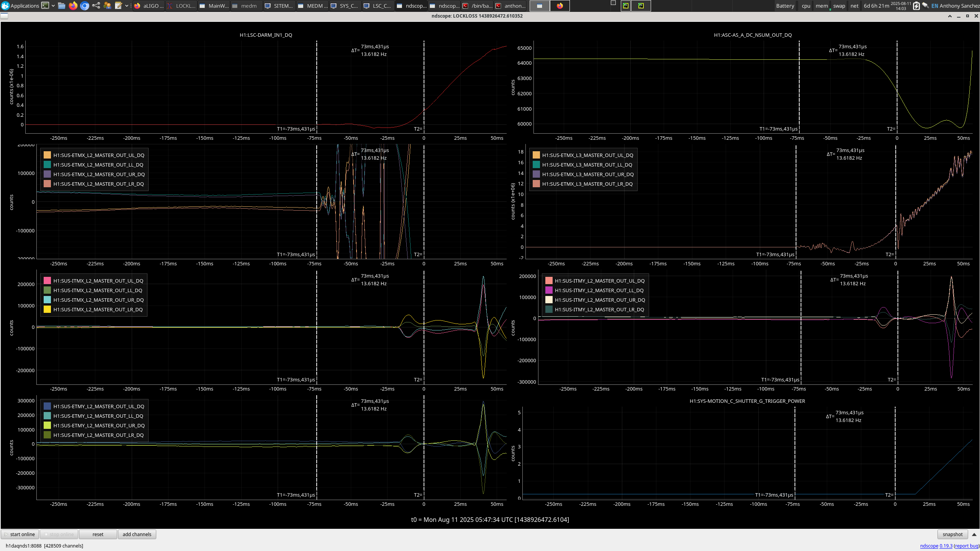
Task: Click the start online button
Action: 20,534
